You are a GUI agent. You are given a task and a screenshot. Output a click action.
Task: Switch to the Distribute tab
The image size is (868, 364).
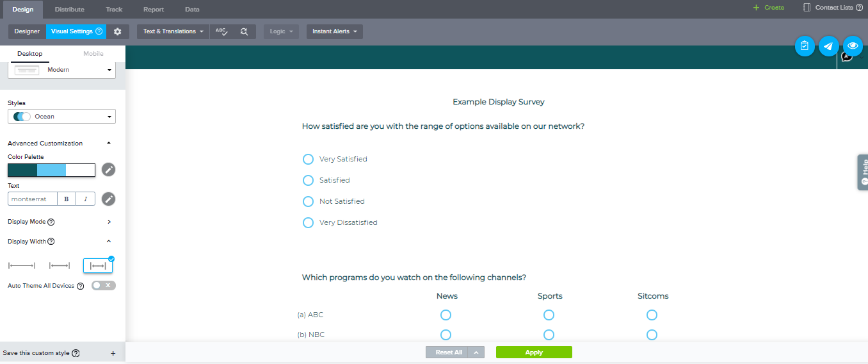click(x=69, y=10)
